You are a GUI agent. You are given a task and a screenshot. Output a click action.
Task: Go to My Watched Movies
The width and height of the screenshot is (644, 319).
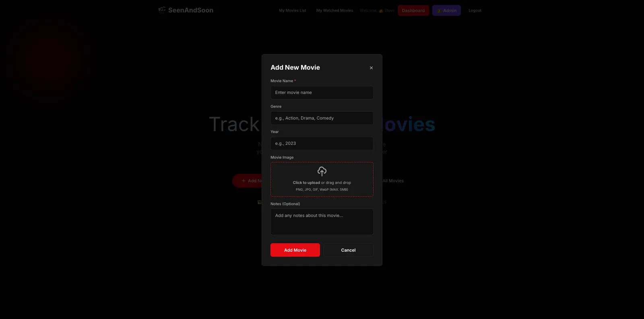[334, 10]
